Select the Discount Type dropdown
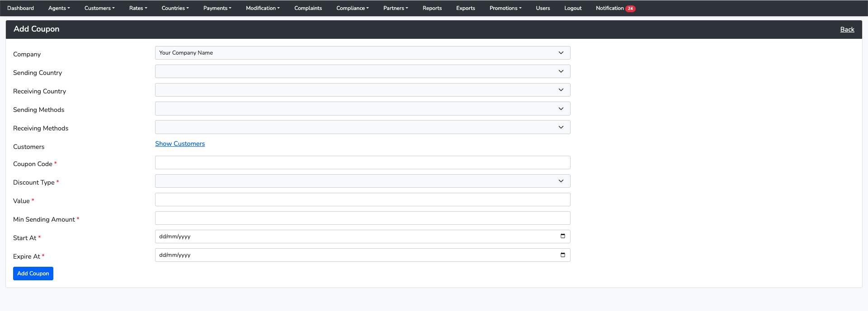Image resolution: width=868 pixels, height=311 pixels. coord(362,181)
